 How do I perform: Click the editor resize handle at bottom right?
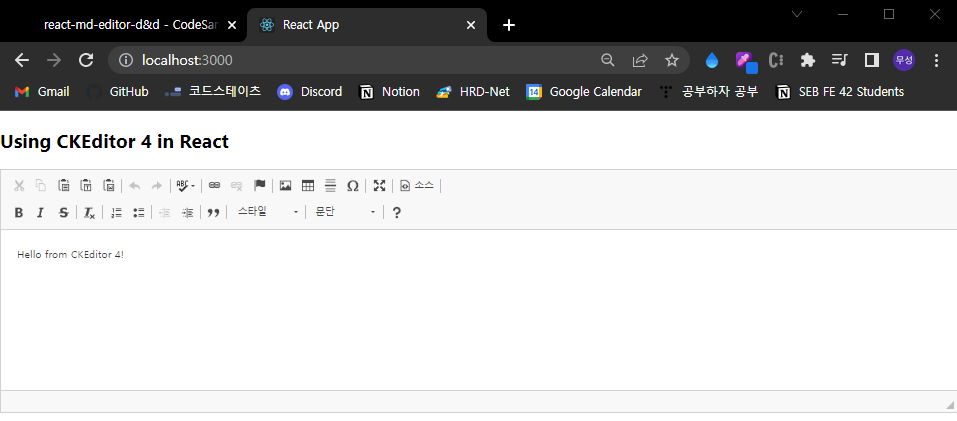(x=950, y=405)
